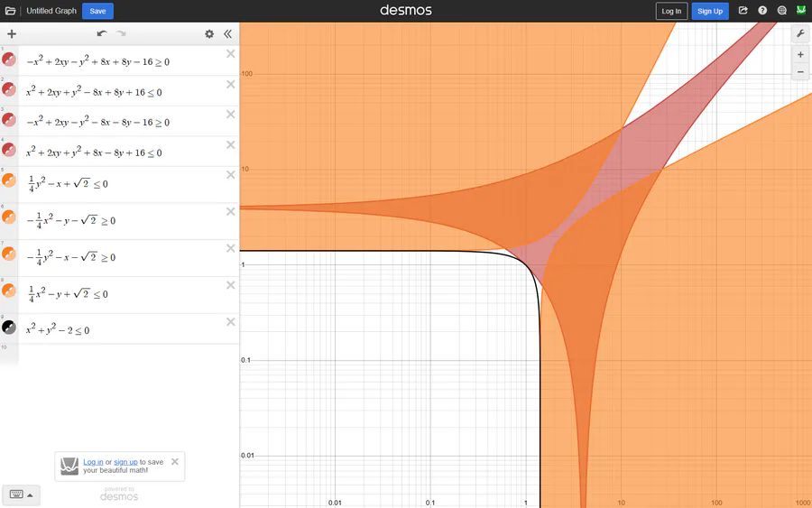
Task: Open expression list settings gear
Action: 209,34
